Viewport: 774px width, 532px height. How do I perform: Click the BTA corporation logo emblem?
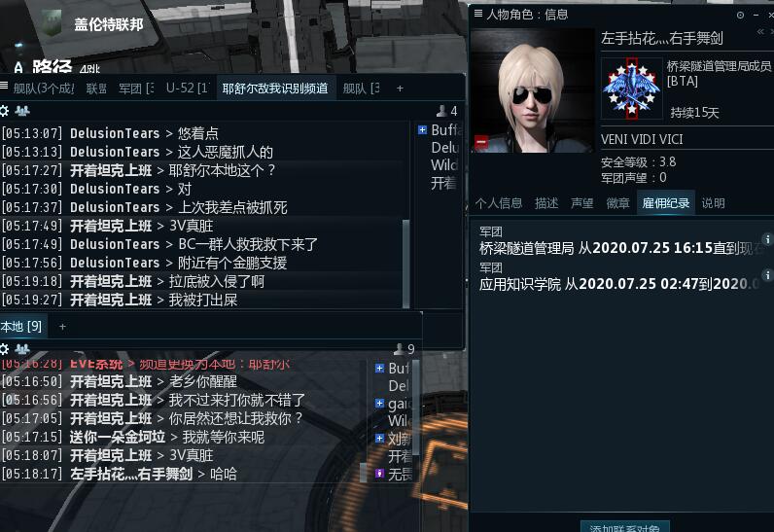[x=631, y=89]
